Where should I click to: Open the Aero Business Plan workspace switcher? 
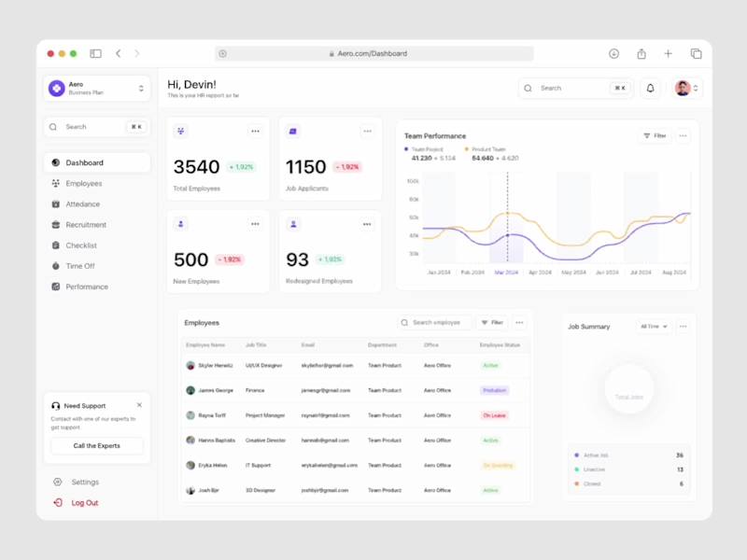(97, 89)
